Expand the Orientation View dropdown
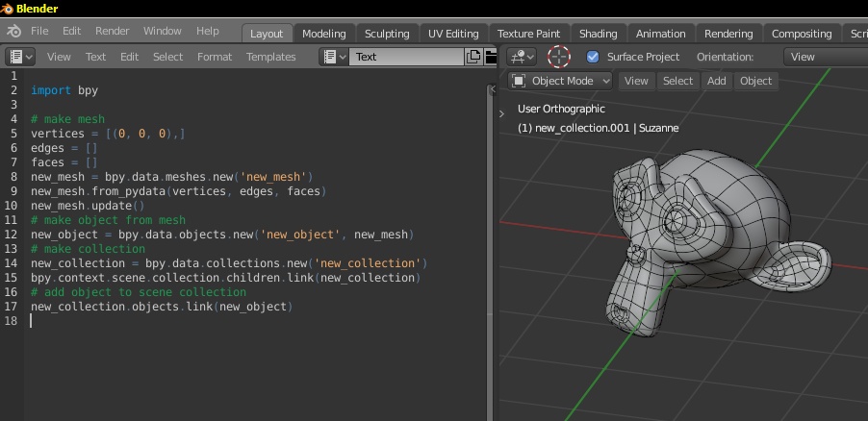This screenshot has height=421, width=868. click(x=826, y=57)
